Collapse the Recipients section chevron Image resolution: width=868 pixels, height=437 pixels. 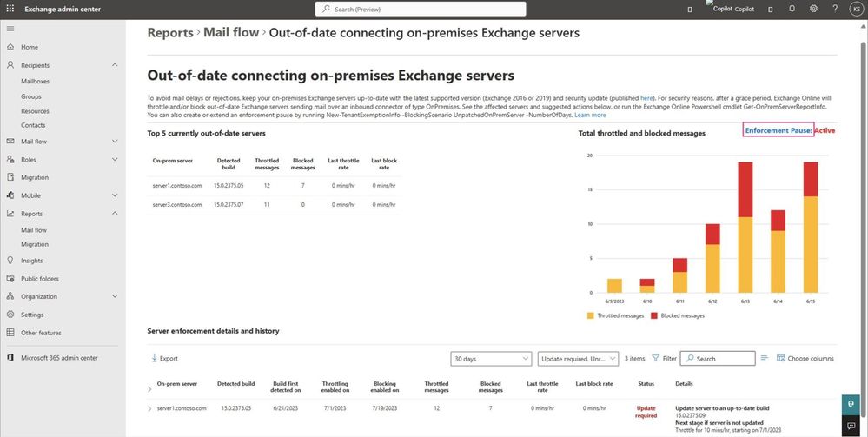point(115,65)
